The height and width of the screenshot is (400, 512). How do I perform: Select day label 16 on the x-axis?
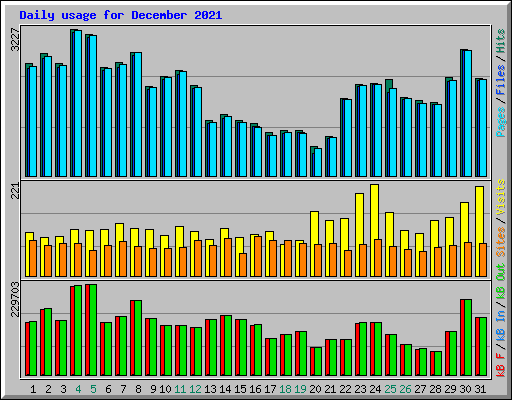[x=255, y=389]
